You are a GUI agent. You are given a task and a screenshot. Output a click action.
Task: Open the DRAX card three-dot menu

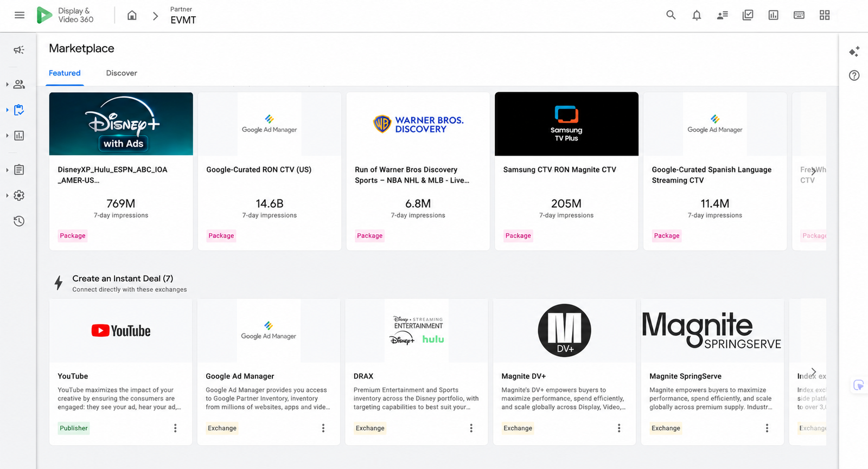(x=471, y=428)
